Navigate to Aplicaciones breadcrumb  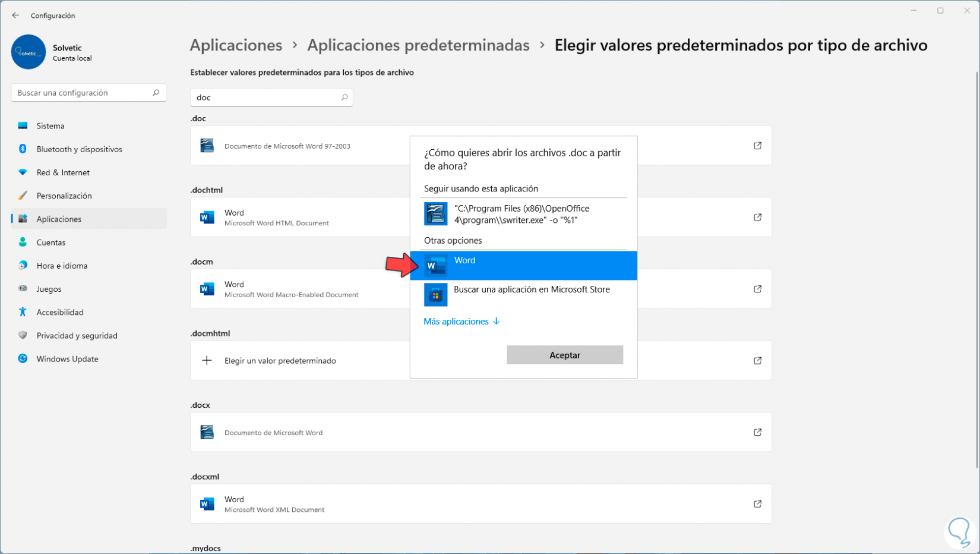pos(236,45)
